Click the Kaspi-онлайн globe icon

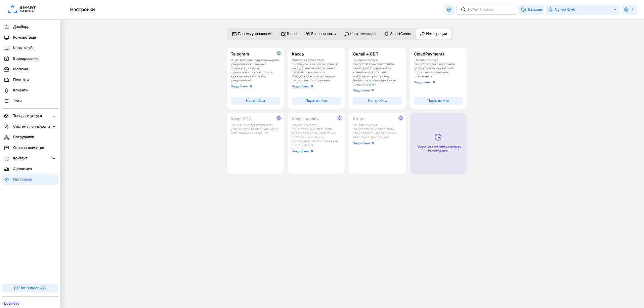[340, 118]
